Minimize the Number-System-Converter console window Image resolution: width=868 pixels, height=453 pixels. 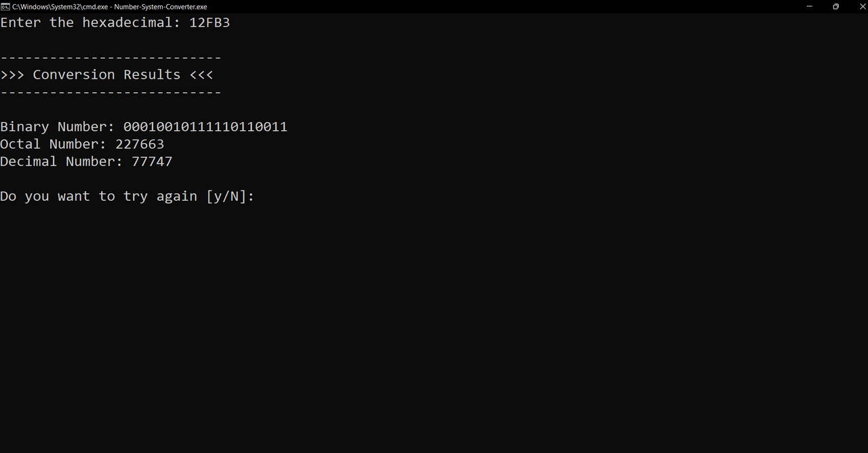point(809,6)
